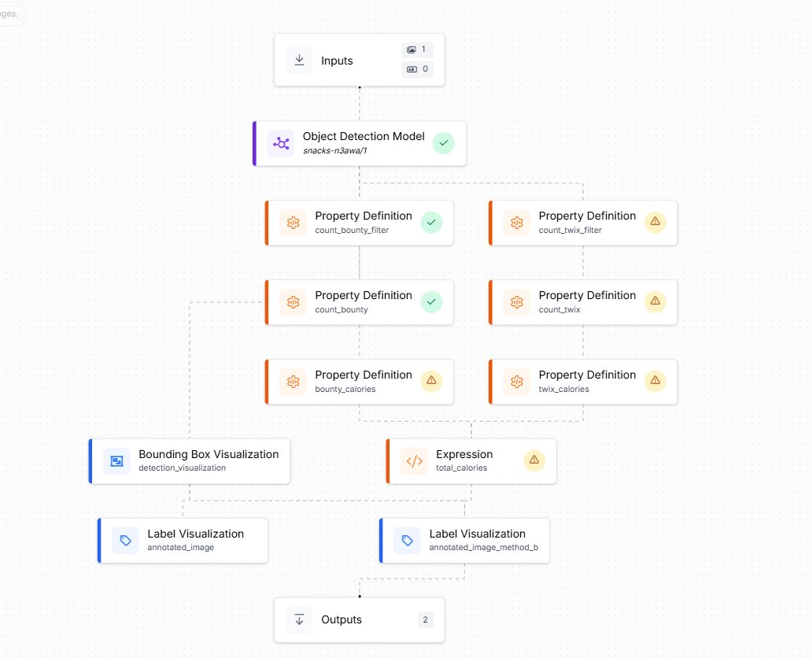
Task: Click the orange gear icon of twix_calories
Action: tap(517, 382)
